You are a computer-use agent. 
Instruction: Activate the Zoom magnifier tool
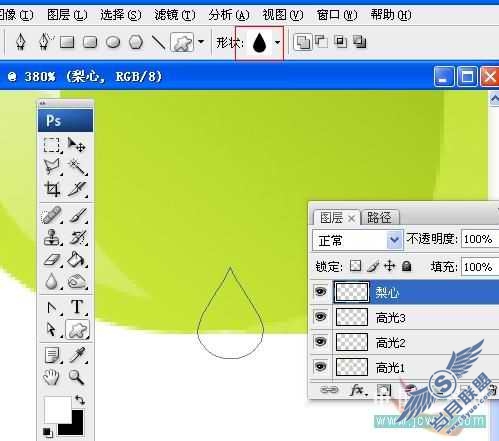[76, 377]
